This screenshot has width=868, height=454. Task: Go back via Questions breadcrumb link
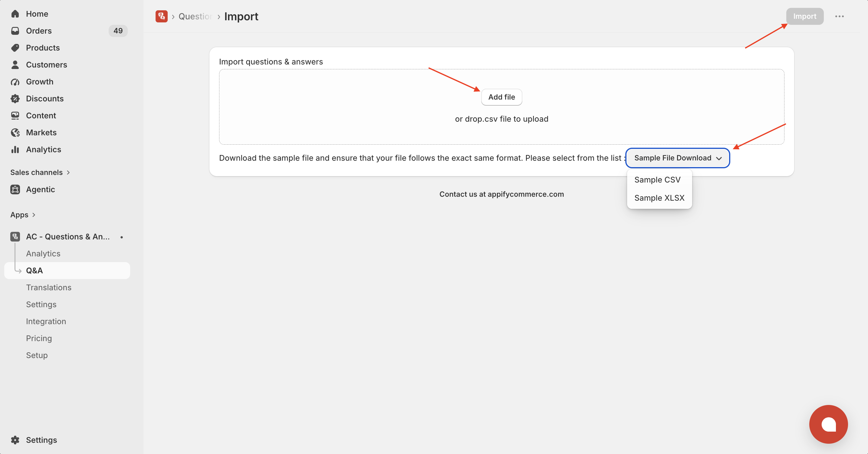coord(195,16)
